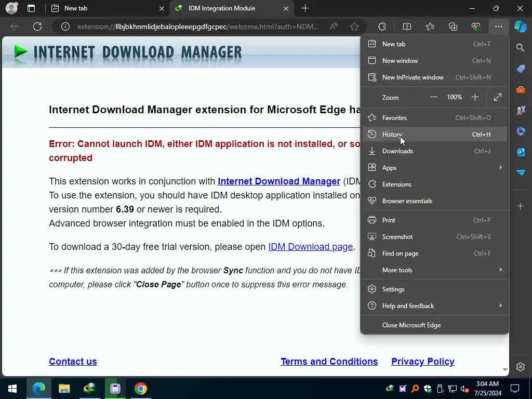This screenshot has height=399, width=532.
Task: Click the Read aloud icon
Action: click(334, 26)
